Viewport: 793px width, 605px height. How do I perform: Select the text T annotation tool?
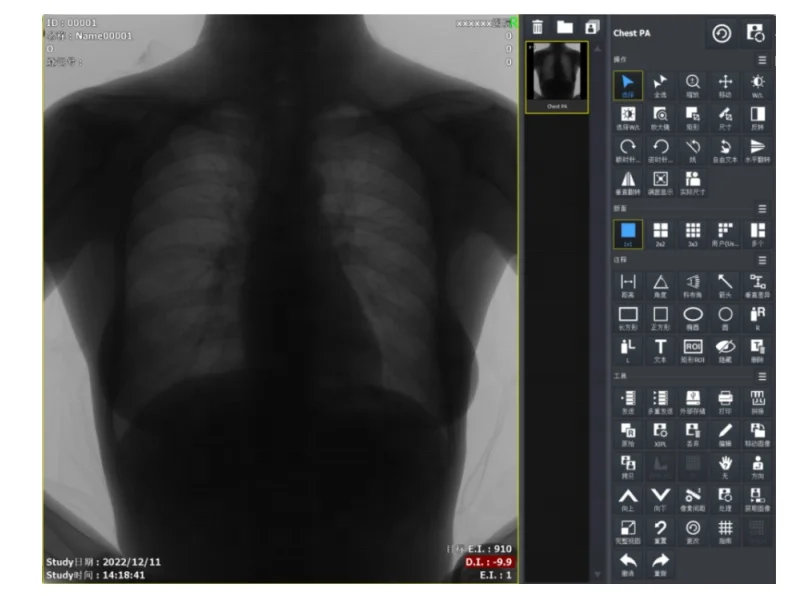(660, 350)
